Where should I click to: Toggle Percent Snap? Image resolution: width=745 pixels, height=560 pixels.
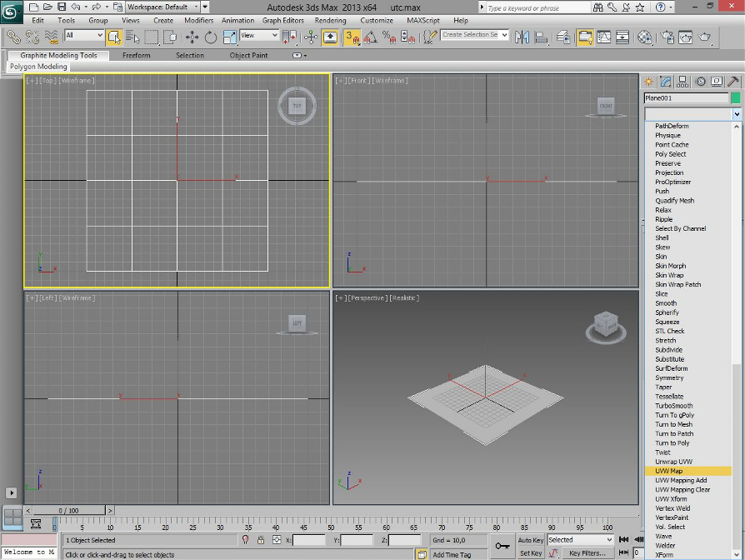pyautogui.click(x=389, y=37)
